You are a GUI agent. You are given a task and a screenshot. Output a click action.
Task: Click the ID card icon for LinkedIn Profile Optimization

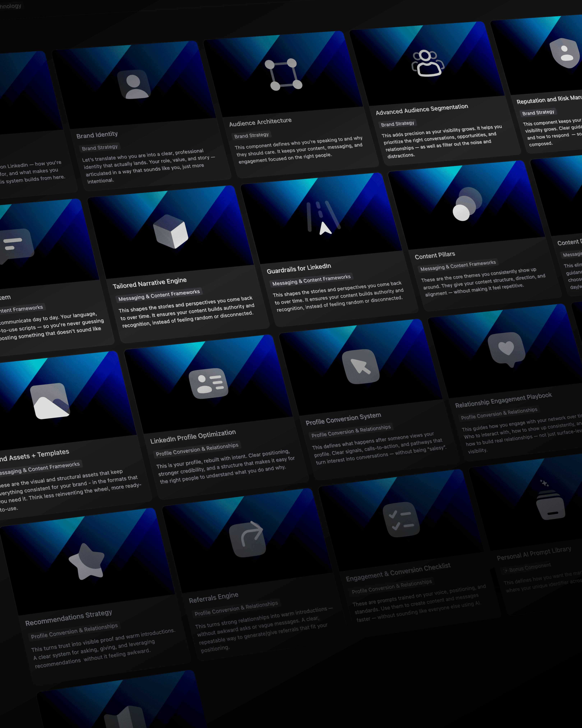[209, 383]
